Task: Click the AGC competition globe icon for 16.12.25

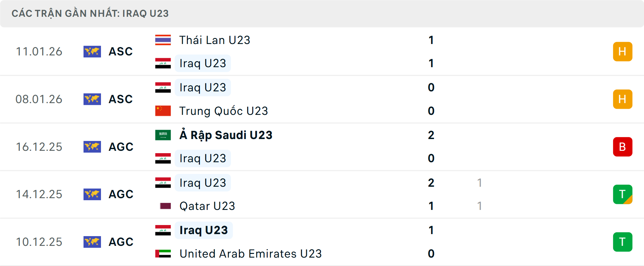Action: pyautogui.click(x=92, y=147)
